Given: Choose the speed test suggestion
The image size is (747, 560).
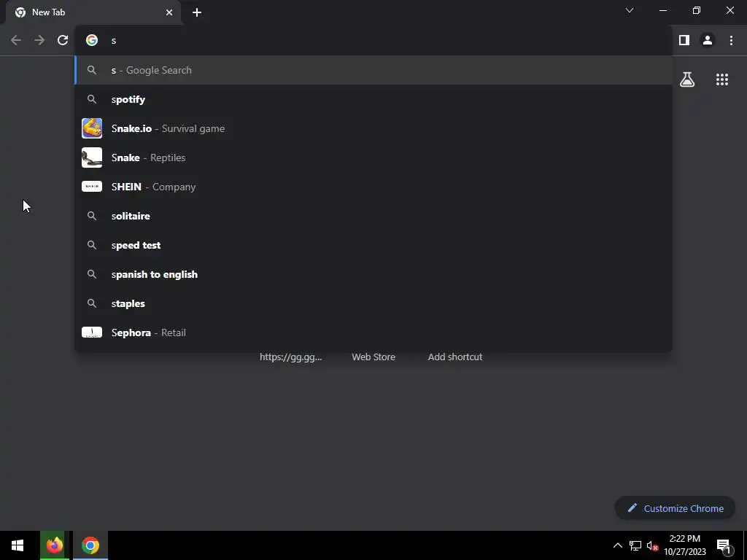Looking at the screenshot, I should [374, 245].
